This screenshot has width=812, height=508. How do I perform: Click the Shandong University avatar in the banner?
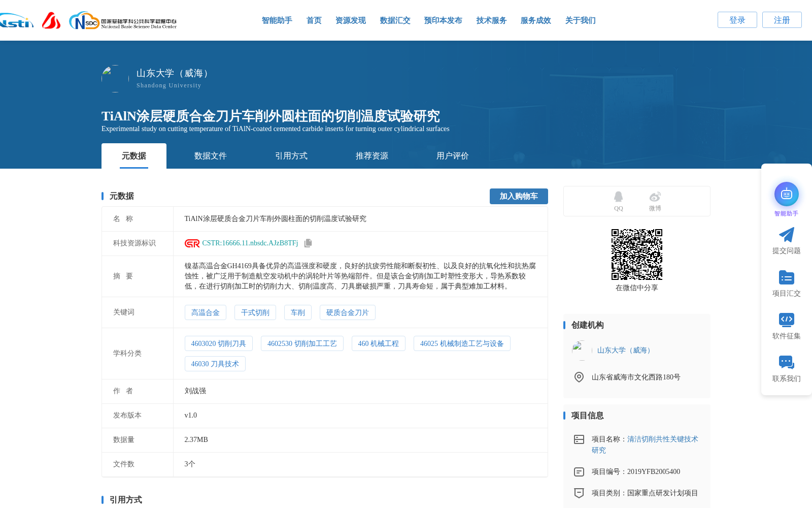click(115, 79)
